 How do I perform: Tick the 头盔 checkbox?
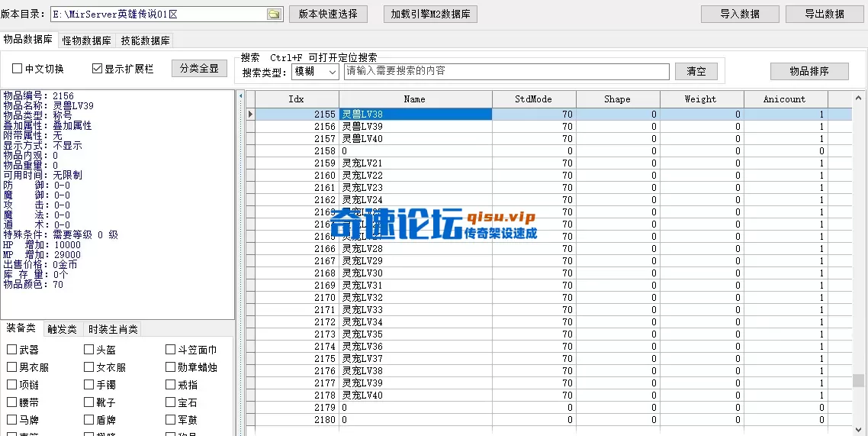88,350
